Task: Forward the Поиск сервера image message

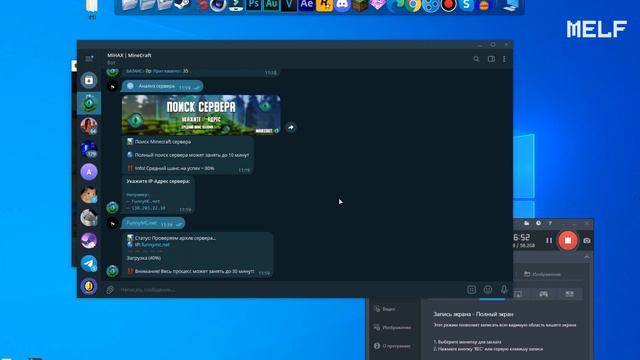Action: (291, 127)
